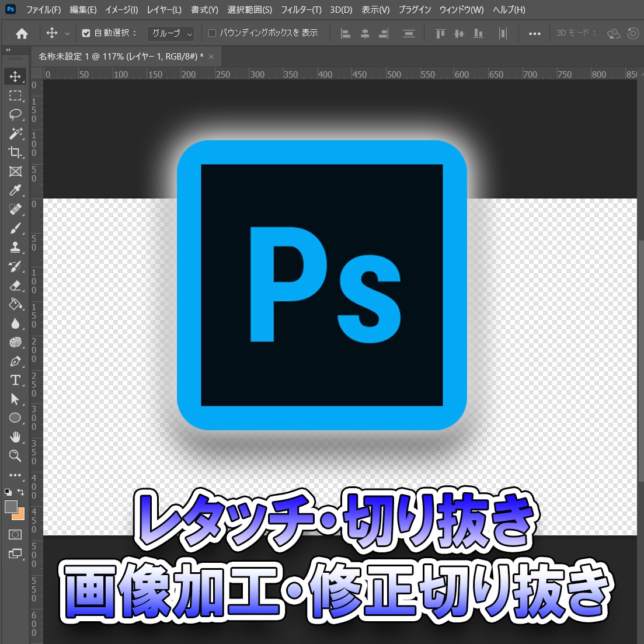Viewport: 644px width, 644px height.
Task: Expand Move tool preset picker arrow
Action: click(x=67, y=34)
